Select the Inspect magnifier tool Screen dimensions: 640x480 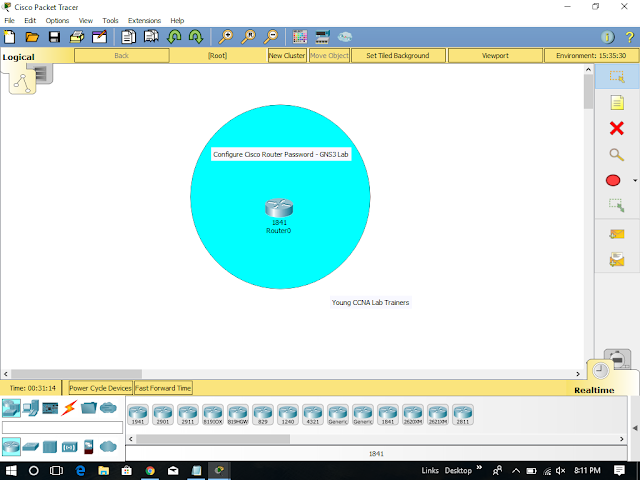point(617,154)
